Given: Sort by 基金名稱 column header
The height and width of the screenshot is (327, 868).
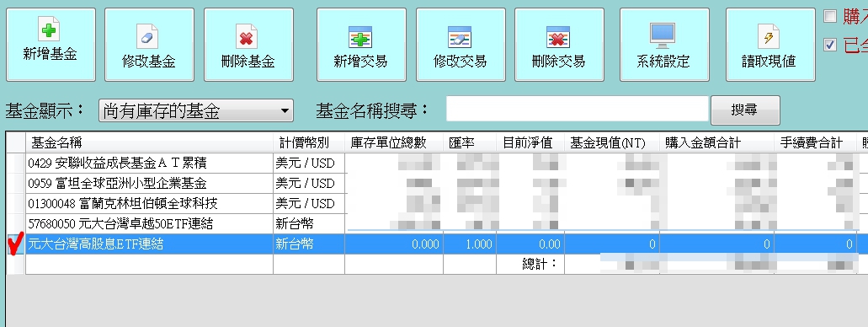Looking at the screenshot, I should [149, 142].
